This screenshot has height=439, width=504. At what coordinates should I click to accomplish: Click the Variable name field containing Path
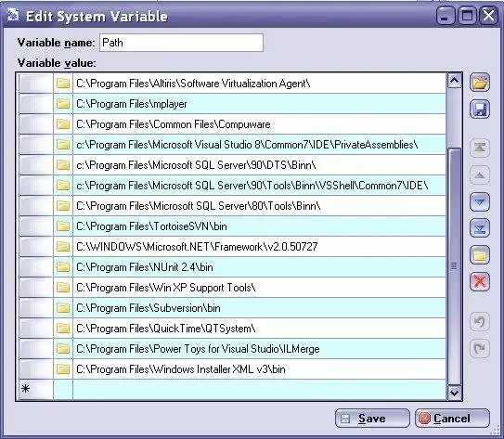coord(181,43)
